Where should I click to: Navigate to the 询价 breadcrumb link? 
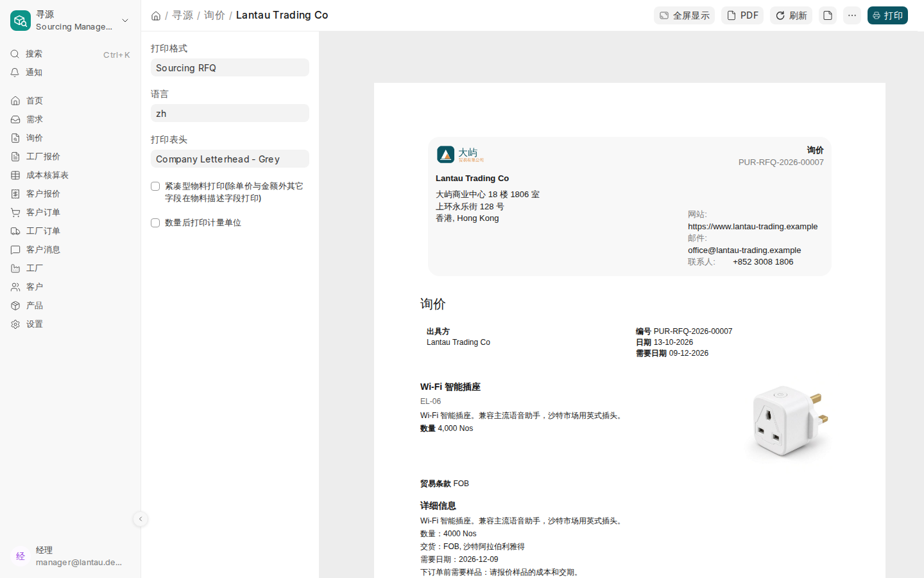tap(214, 15)
